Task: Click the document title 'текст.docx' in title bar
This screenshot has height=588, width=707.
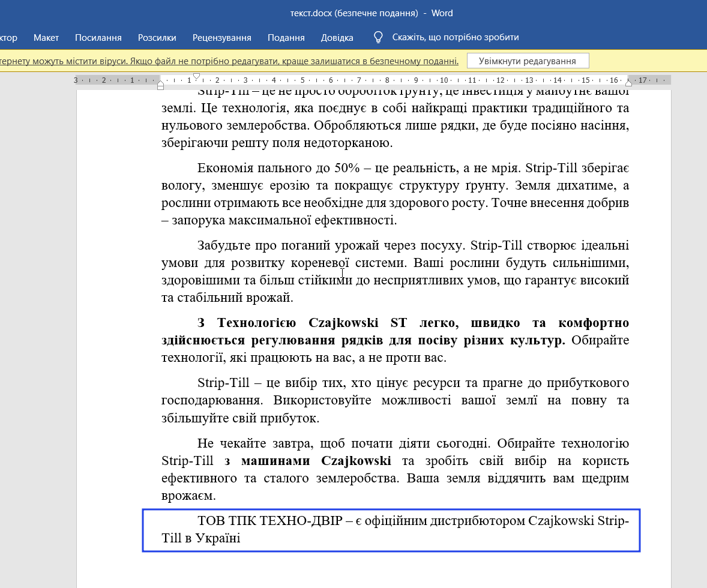Action: [x=310, y=13]
